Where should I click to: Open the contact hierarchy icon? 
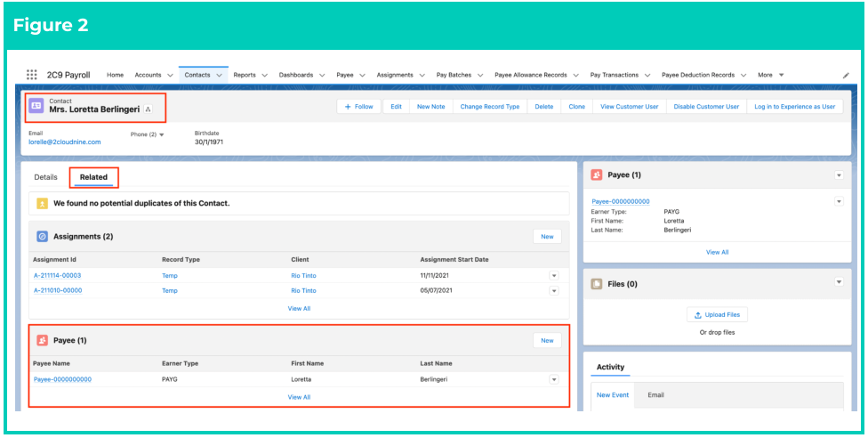coord(148,109)
